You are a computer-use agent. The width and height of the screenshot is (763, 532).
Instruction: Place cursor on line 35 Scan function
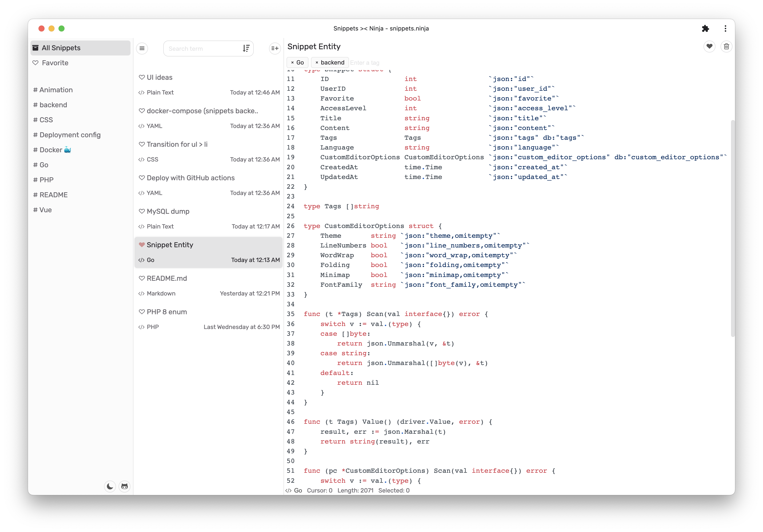pyautogui.click(x=395, y=314)
